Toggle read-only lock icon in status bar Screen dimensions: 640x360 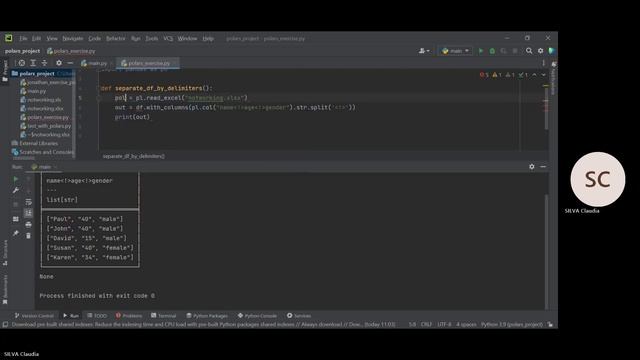click(x=550, y=324)
